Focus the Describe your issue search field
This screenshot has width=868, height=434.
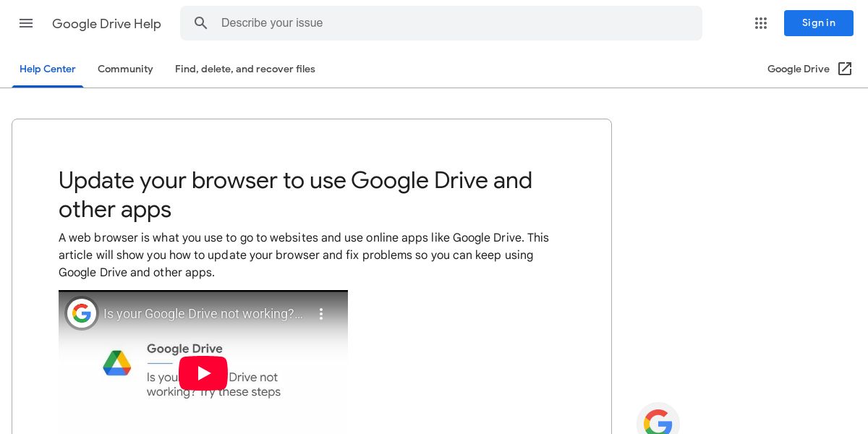point(441,23)
